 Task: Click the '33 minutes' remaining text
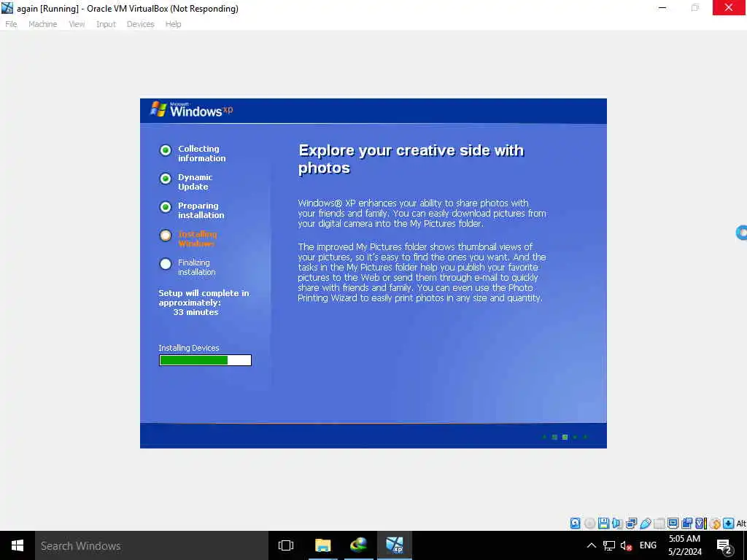pos(196,312)
